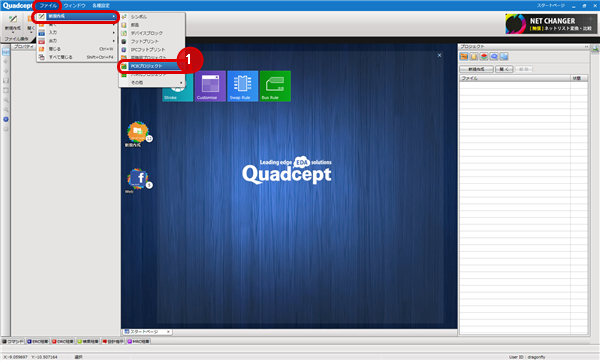Click the 開く button in Project panel
Image resolution: width=600 pixels, height=361 pixels.
504,69
